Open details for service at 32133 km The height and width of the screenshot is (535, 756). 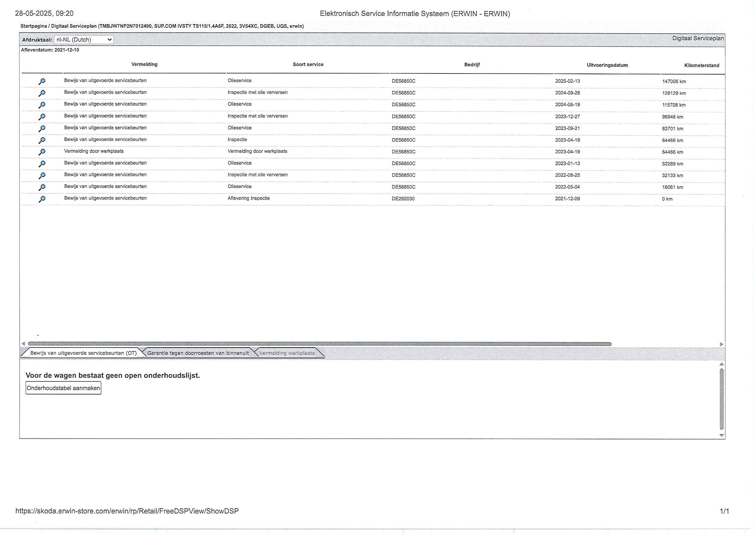(x=42, y=176)
